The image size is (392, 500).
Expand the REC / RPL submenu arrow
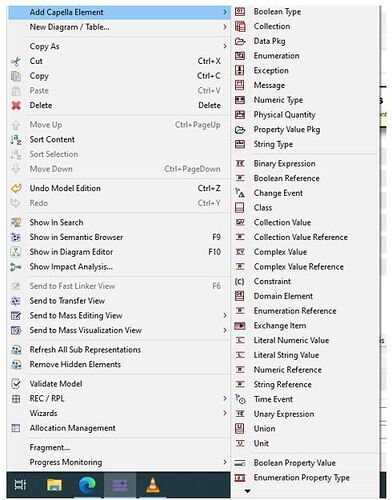(x=225, y=399)
